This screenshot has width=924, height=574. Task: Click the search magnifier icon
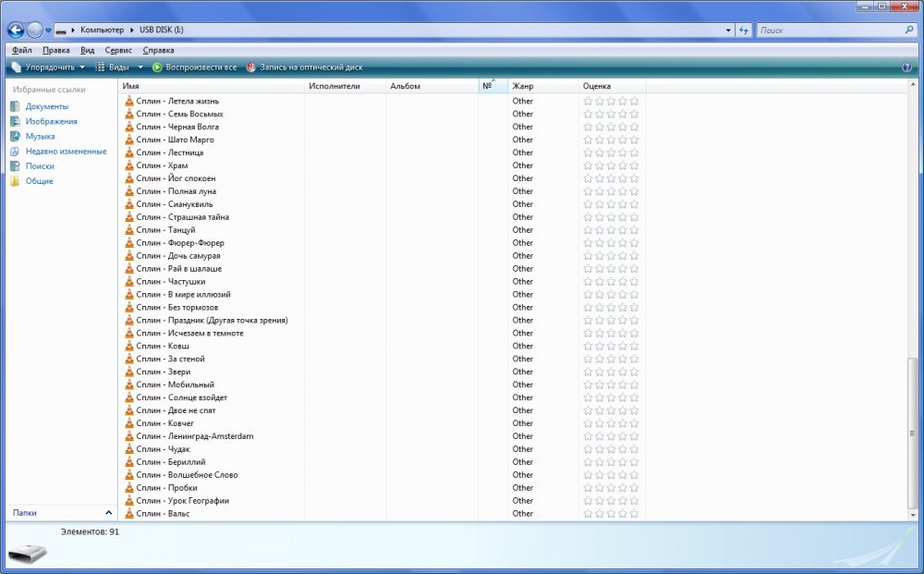tap(908, 31)
